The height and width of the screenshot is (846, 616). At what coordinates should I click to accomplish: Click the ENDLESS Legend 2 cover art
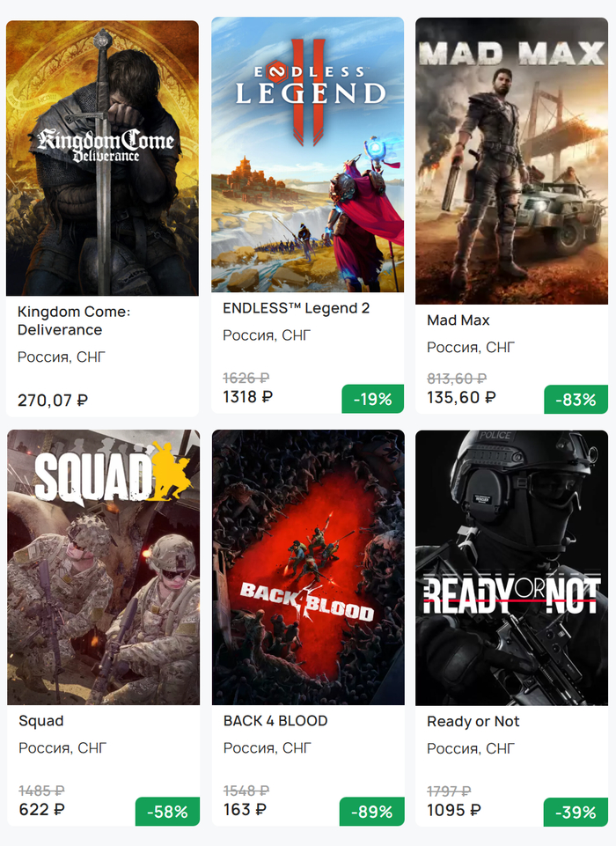coord(307,155)
